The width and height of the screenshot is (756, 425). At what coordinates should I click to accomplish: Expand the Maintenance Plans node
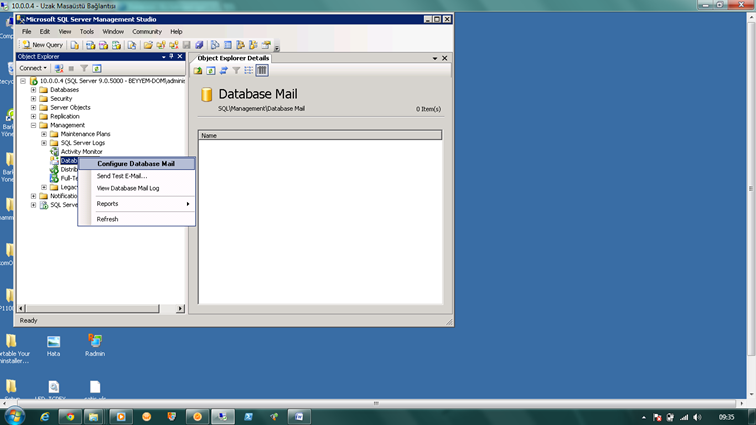(x=44, y=134)
